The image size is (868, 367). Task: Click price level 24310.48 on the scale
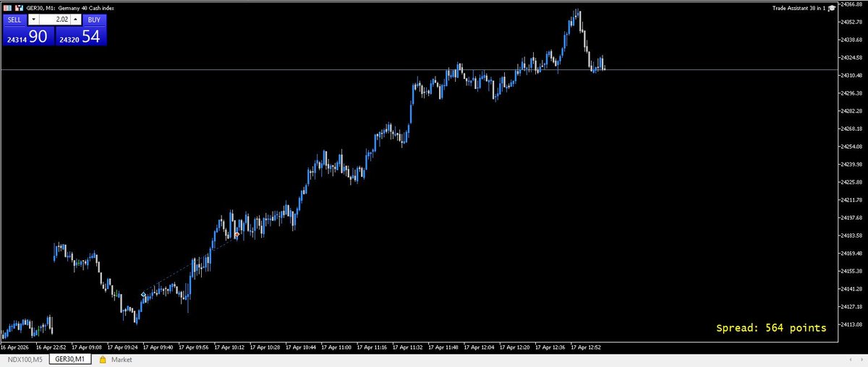pyautogui.click(x=852, y=75)
